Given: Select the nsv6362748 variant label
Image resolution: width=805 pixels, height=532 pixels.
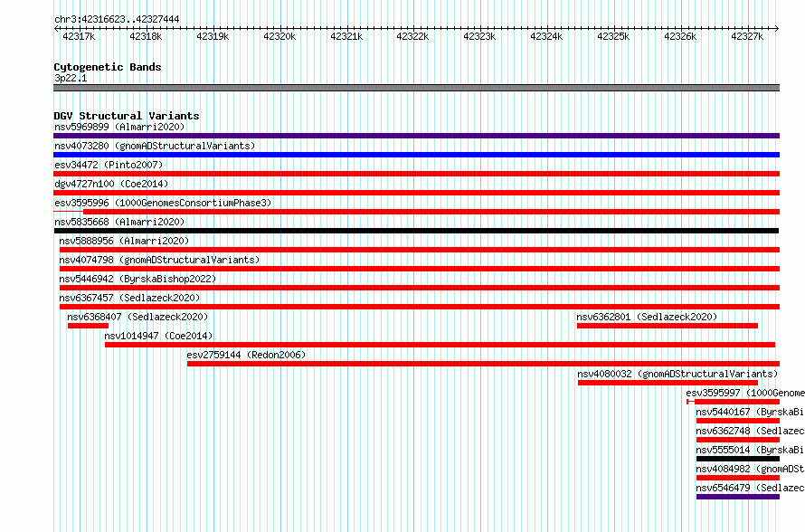Looking at the screenshot, I should [x=750, y=431].
